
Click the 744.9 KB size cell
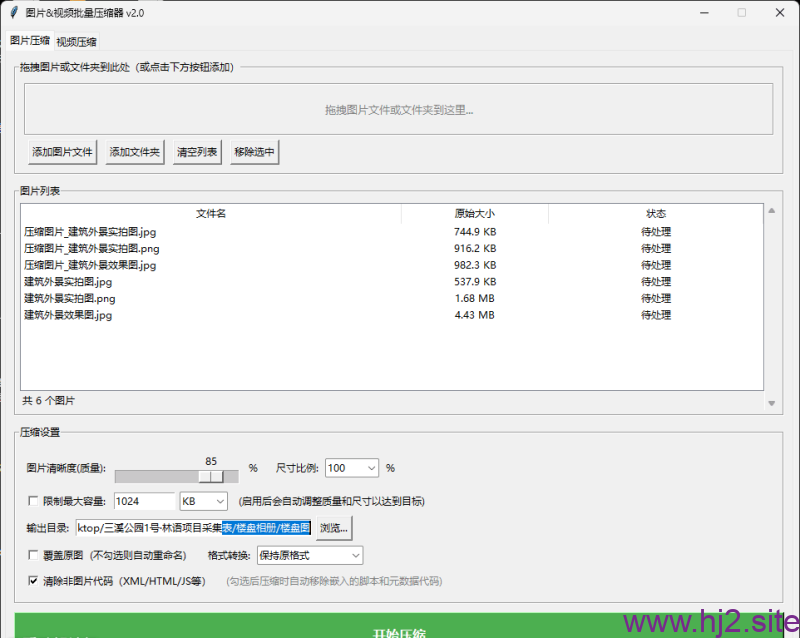pyautogui.click(x=474, y=232)
